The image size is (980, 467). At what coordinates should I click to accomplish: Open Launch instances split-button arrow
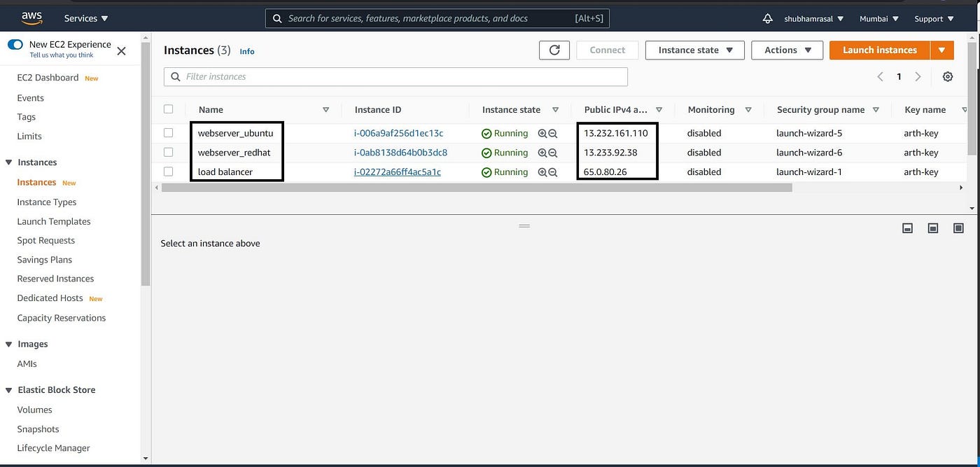coord(942,50)
